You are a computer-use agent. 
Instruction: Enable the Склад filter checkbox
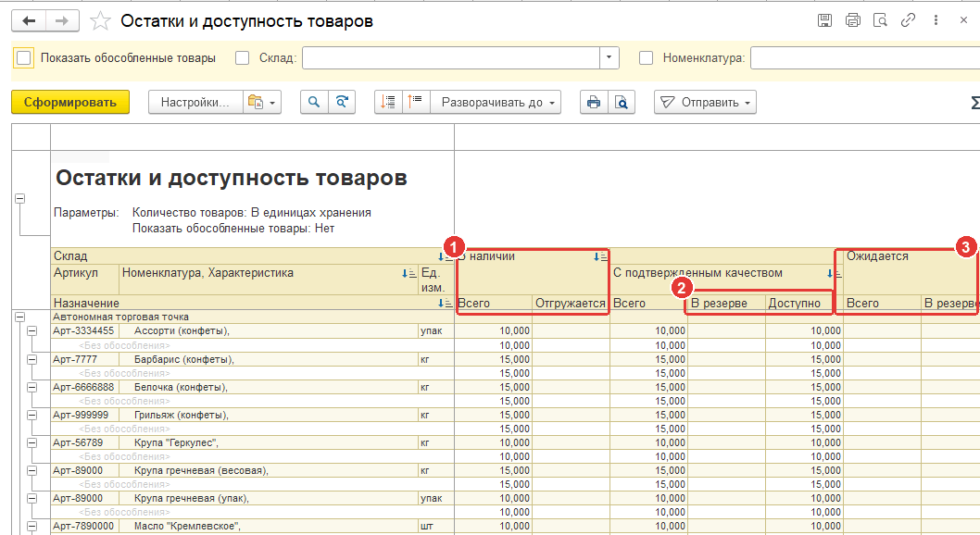tap(243, 58)
